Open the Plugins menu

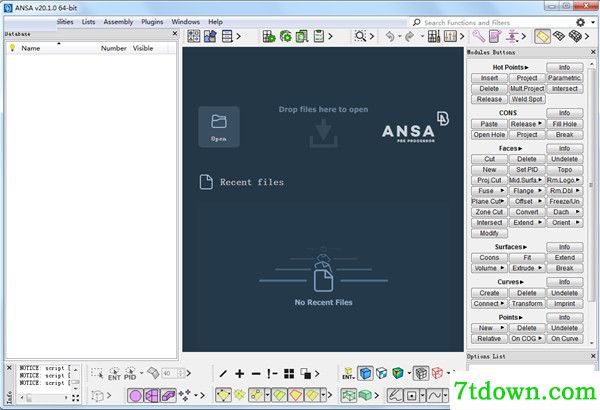click(x=152, y=22)
